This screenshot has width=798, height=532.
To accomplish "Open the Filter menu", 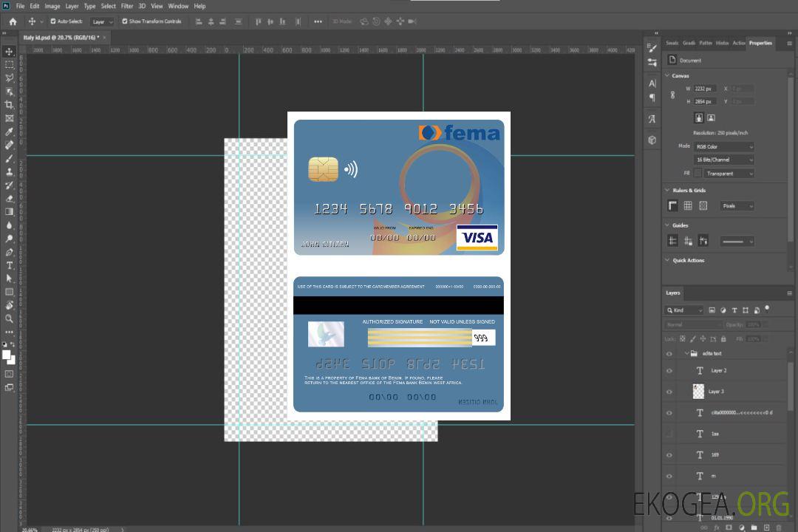I will pyautogui.click(x=127, y=6).
